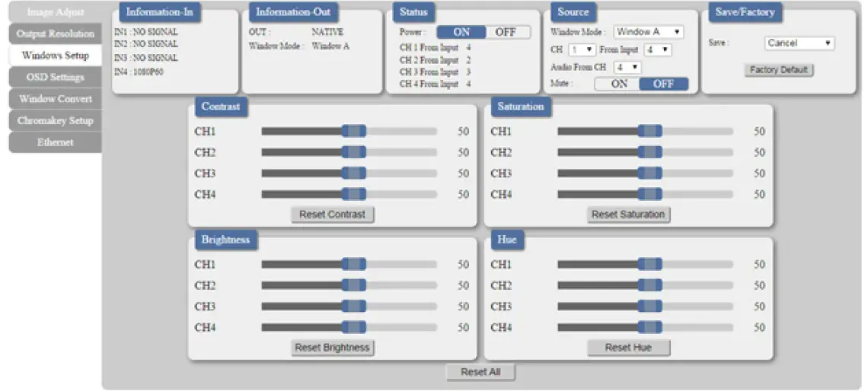The height and width of the screenshot is (391, 868).
Task: Click the CH 3 From Input status line
Action: [436, 72]
